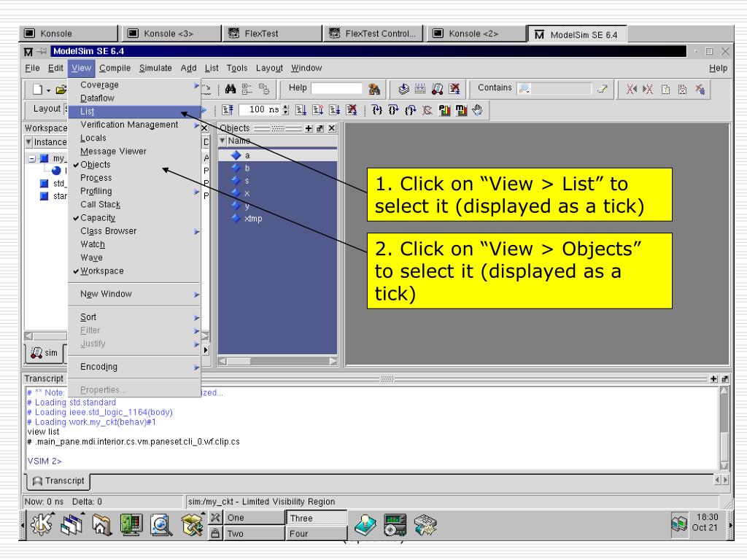Click the Continue Run icon

pyautogui.click(x=318, y=111)
